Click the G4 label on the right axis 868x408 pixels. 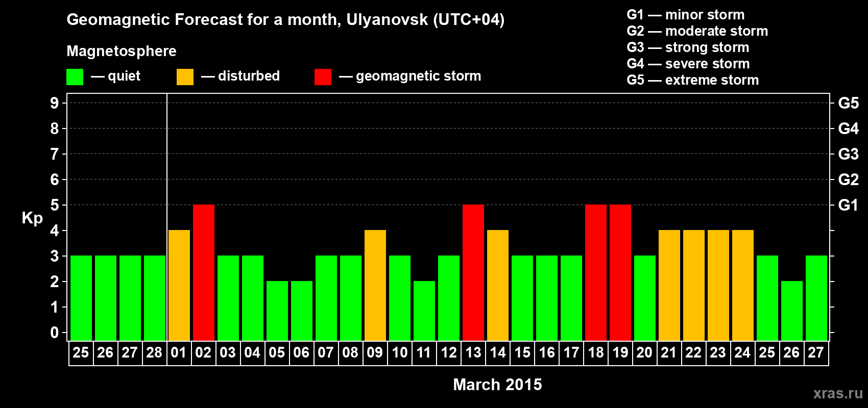pyautogui.click(x=848, y=129)
